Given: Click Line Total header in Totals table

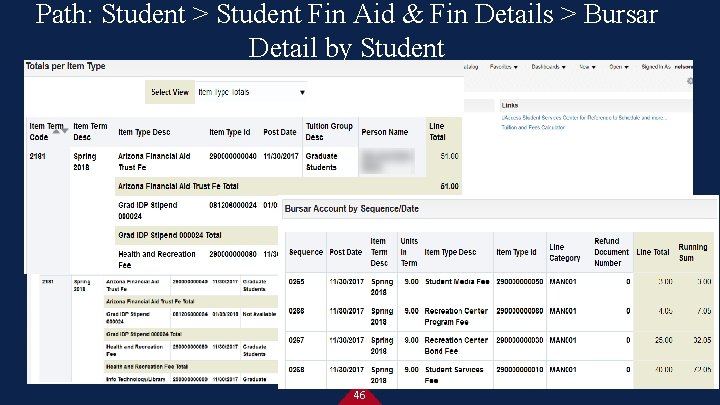Looking at the screenshot, I should coord(437,132).
